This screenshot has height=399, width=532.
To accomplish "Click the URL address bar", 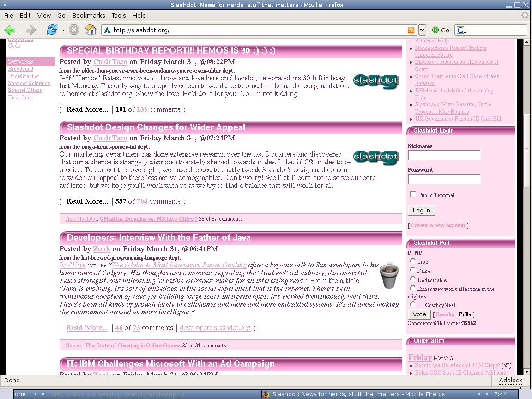I will coord(259,30).
